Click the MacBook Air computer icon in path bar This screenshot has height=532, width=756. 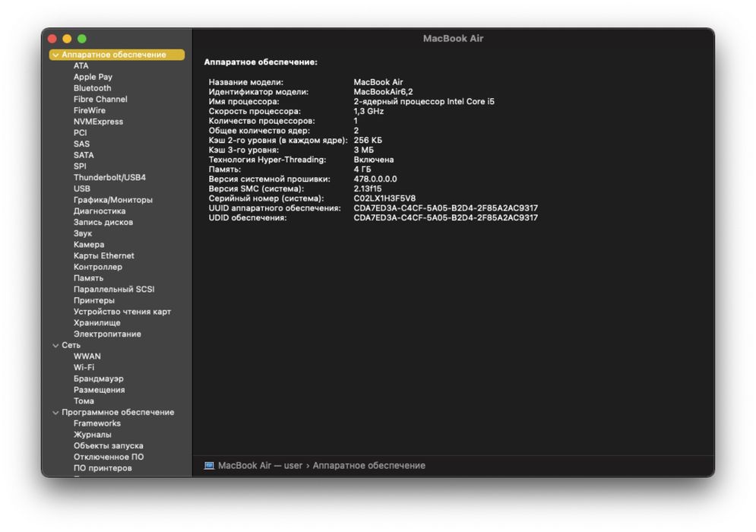pyautogui.click(x=209, y=465)
